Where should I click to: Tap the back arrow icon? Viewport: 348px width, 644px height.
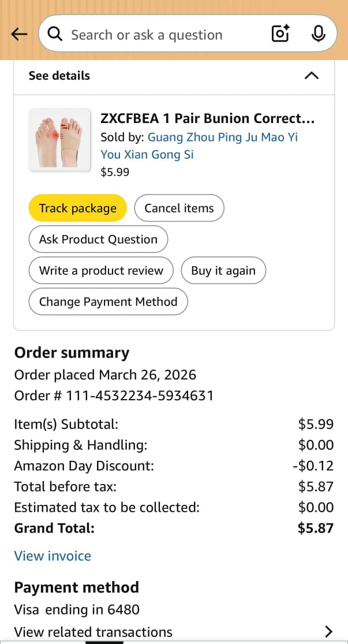tap(19, 35)
